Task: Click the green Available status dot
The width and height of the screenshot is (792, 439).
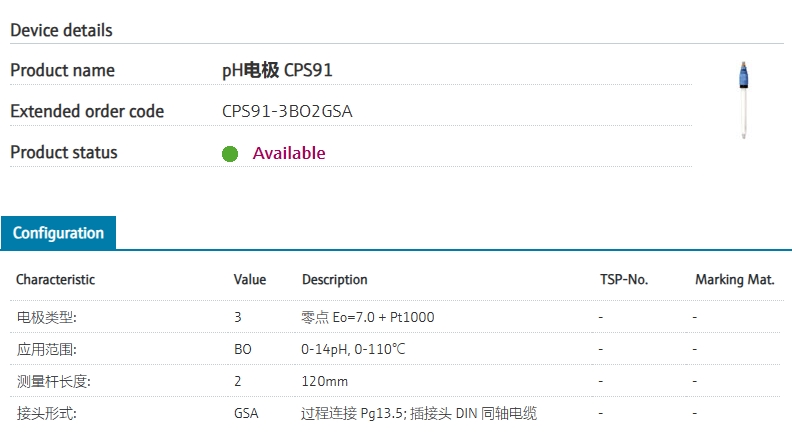Action: point(230,154)
